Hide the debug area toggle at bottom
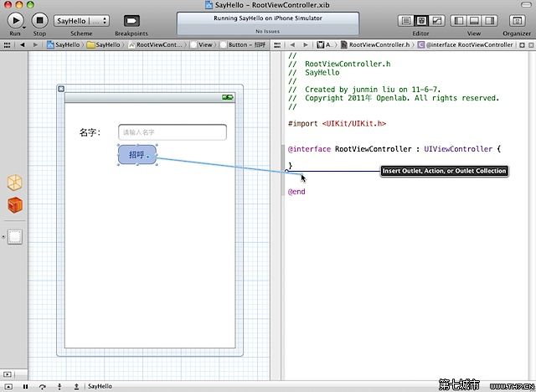The image size is (536, 392). point(8,386)
